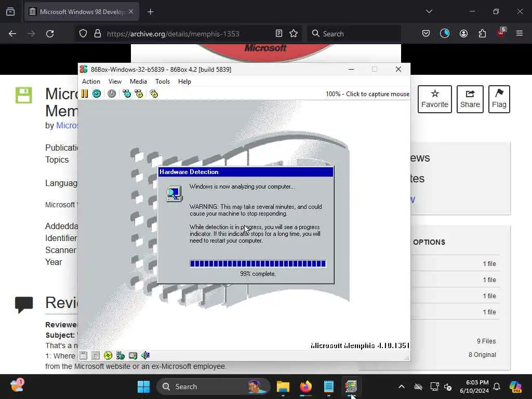The width and height of the screenshot is (532, 399).
Task: Send Ctrl+Alt+Del via teal keys icon
Action: pos(127,94)
